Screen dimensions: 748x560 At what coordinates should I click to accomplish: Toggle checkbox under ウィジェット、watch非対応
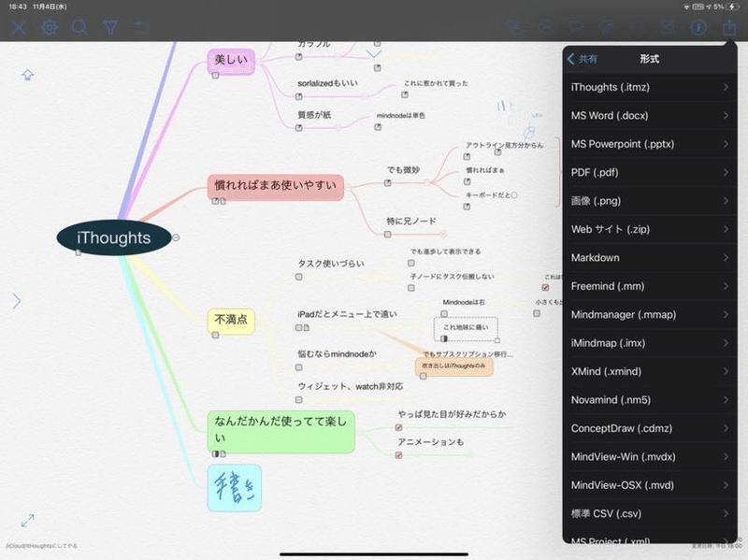tap(298, 400)
